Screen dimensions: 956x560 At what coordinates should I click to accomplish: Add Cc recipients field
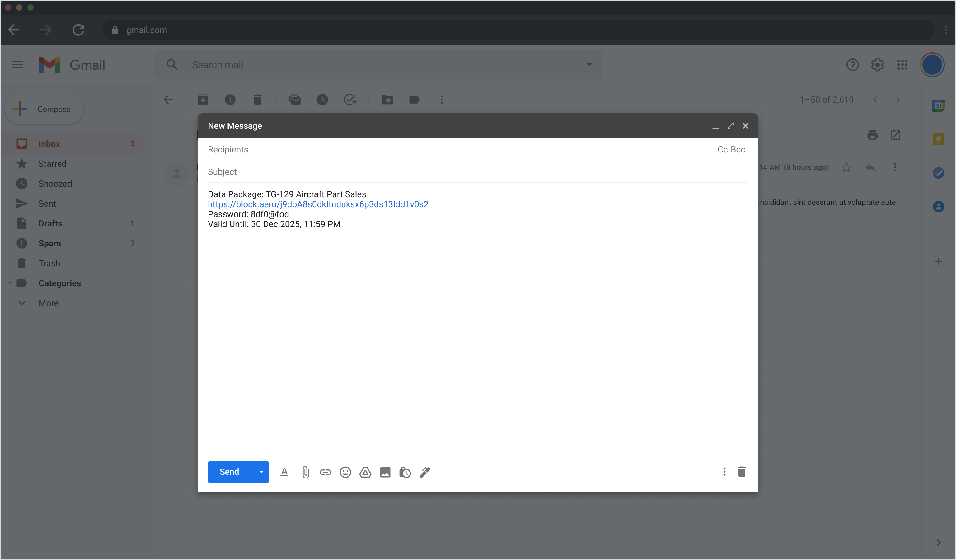(722, 149)
